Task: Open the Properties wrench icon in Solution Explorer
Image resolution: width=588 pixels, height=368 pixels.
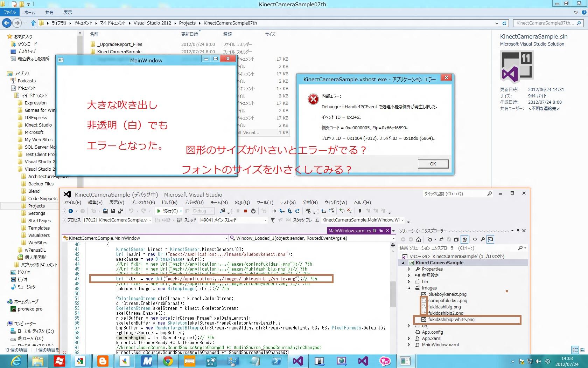Action: pos(483,239)
